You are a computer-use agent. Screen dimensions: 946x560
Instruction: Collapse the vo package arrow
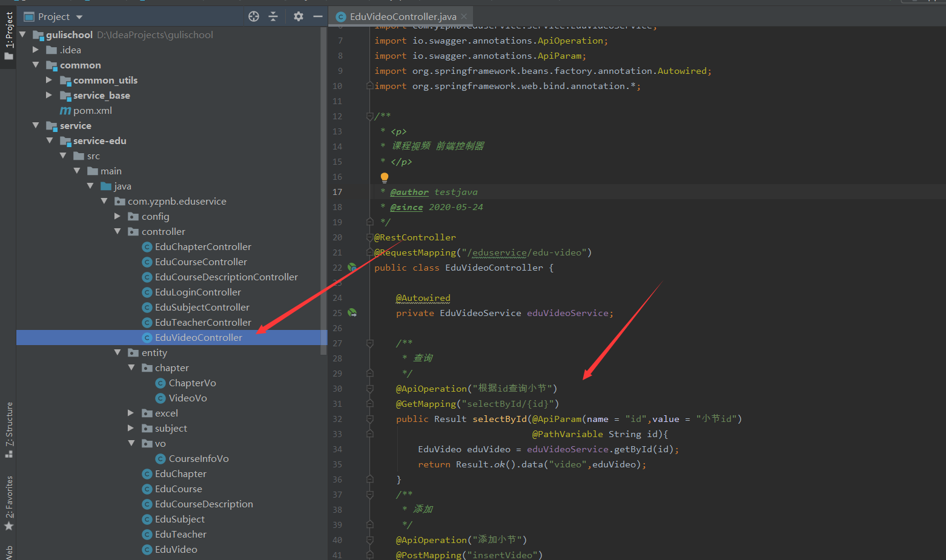pos(131,443)
